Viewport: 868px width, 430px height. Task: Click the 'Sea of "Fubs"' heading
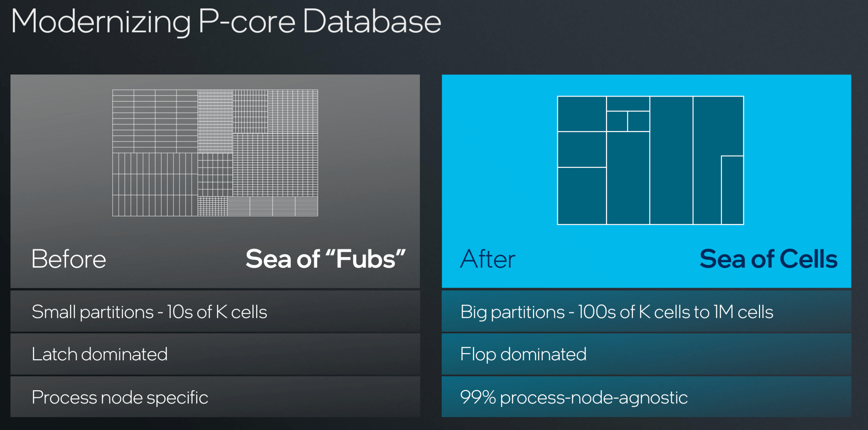(325, 259)
